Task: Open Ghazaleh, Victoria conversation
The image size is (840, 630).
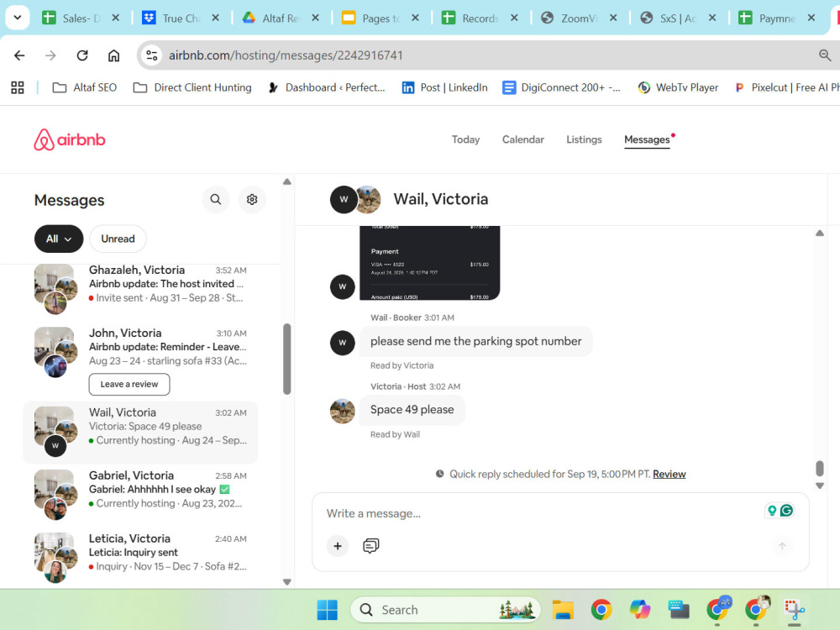Action: pyautogui.click(x=140, y=289)
